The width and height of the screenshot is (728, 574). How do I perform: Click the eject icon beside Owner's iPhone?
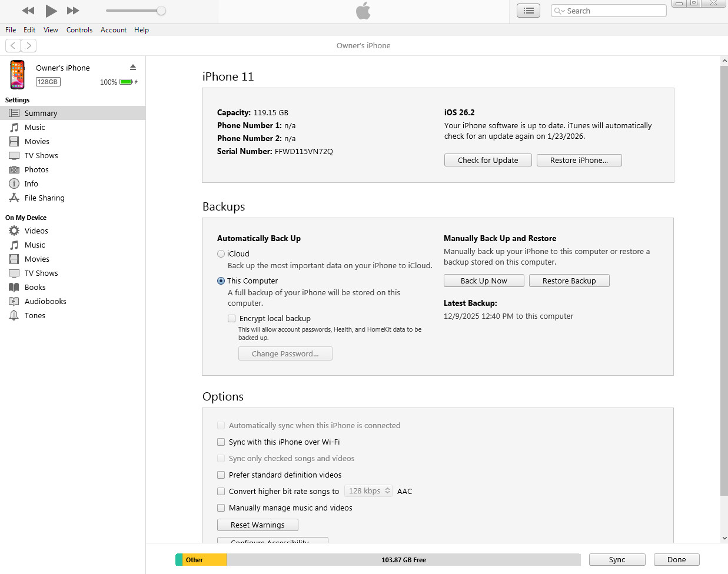[x=133, y=67]
